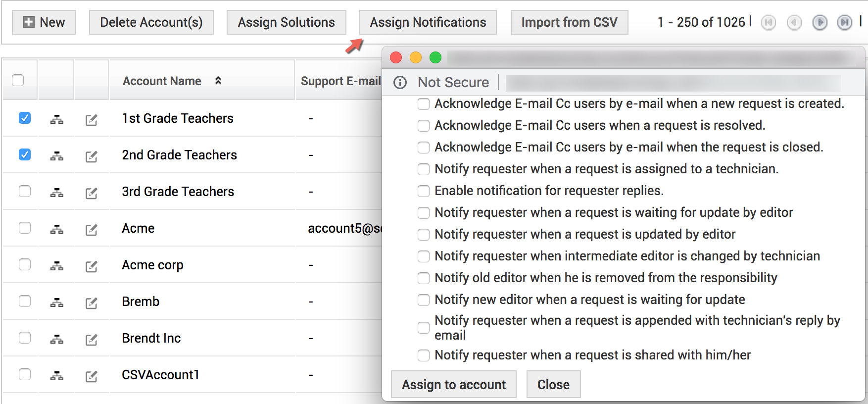Click edit icon for Bremb account
The width and height of the screenshot is (868, 404).
92,303
